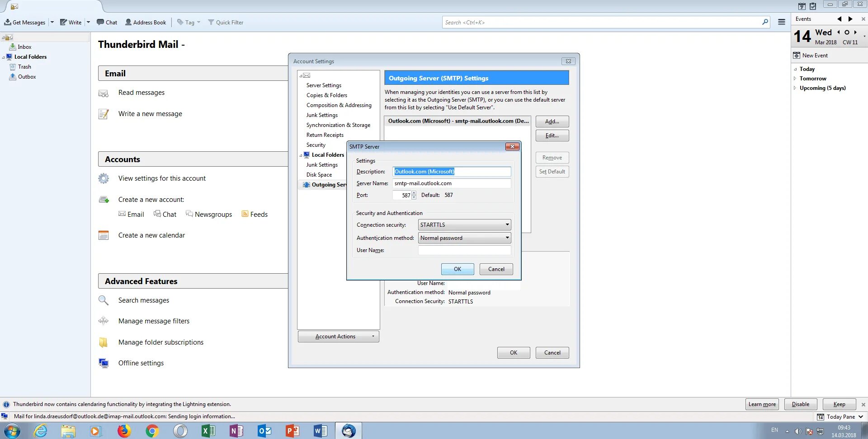Close the SMTP Server dialog
868x439 pixels.
[512, 146]
